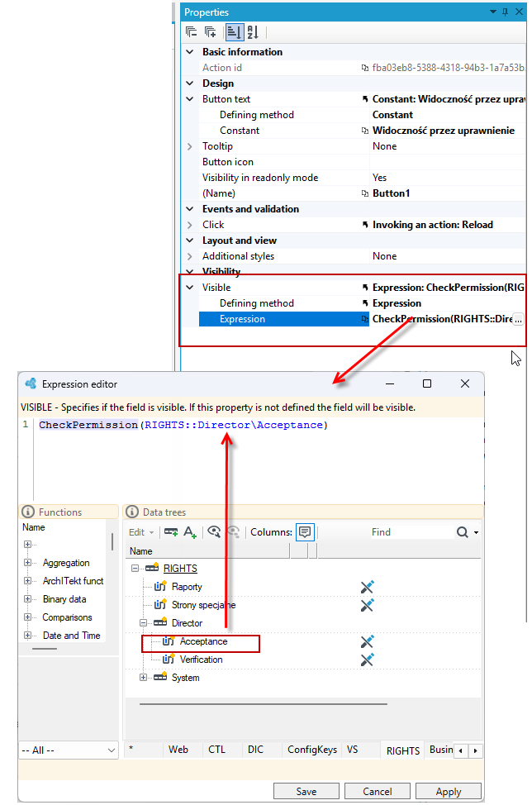Click the edit tools icon for Raporty row

coord(367,587)
